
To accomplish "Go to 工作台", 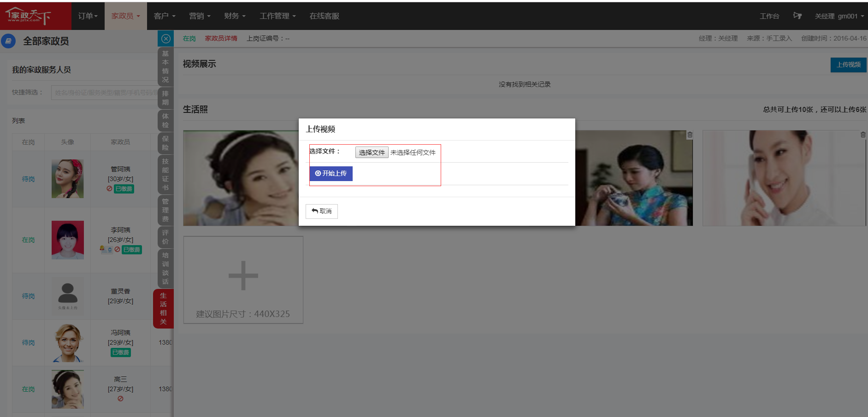I will point(769,16).
